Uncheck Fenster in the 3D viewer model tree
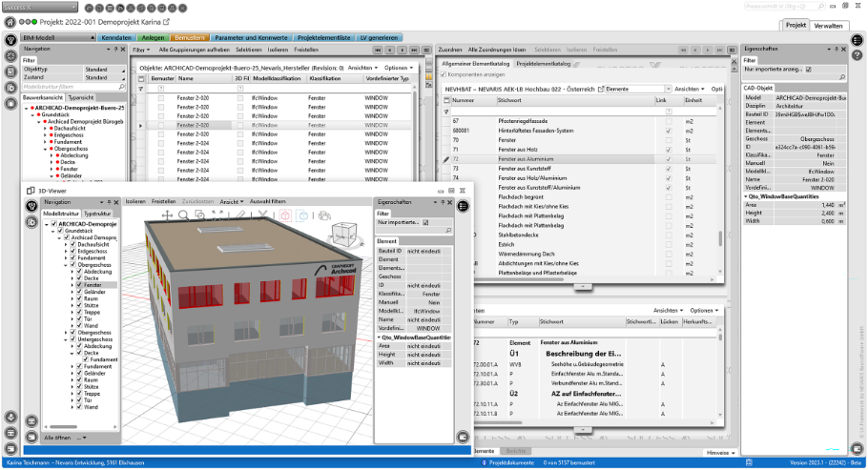Image resolution: width=868 pixels, height=470 pixels. click(x=79, y=285)
